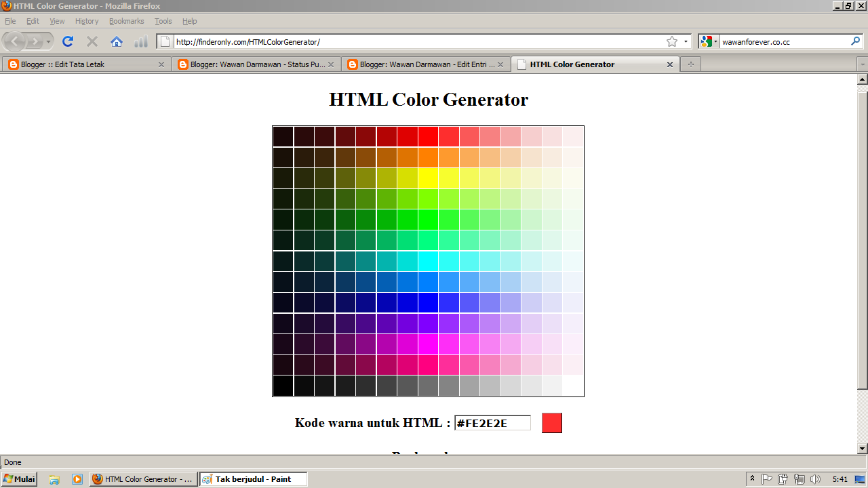This screenshot has height=488, width=868.
Task: Click the signal bars toolbar icon
Action: [141, 41]
